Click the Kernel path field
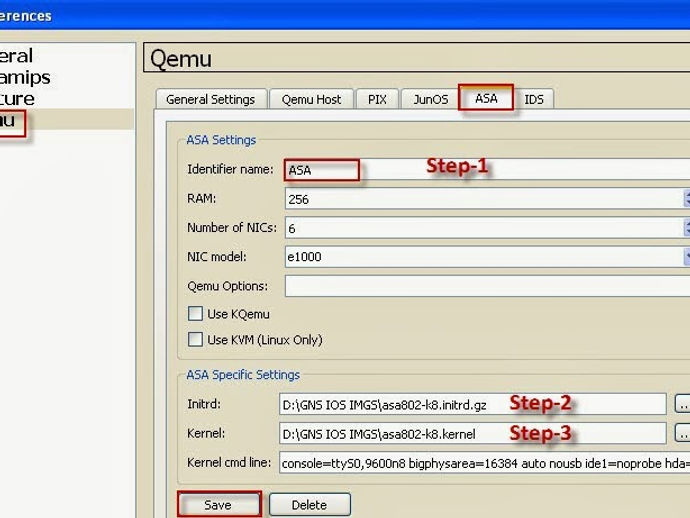Image resolution: width=690 pixels, height=518 pixels. 473,434
